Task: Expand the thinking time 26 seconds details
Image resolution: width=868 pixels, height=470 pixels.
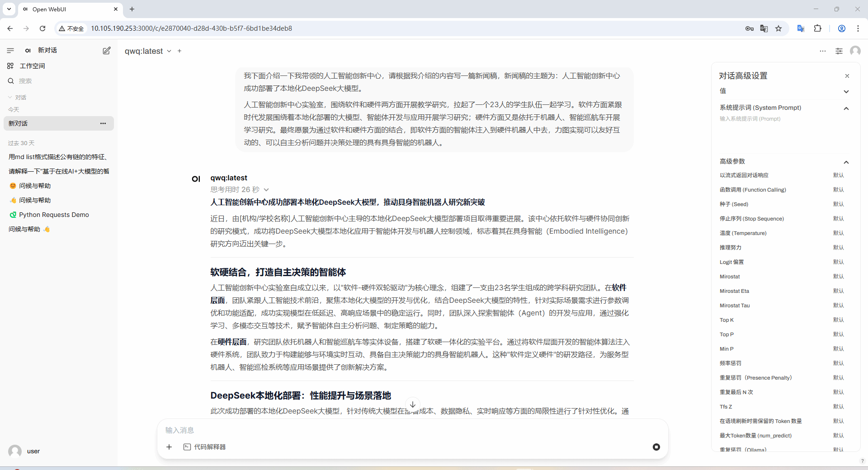Action: (240, 190)
